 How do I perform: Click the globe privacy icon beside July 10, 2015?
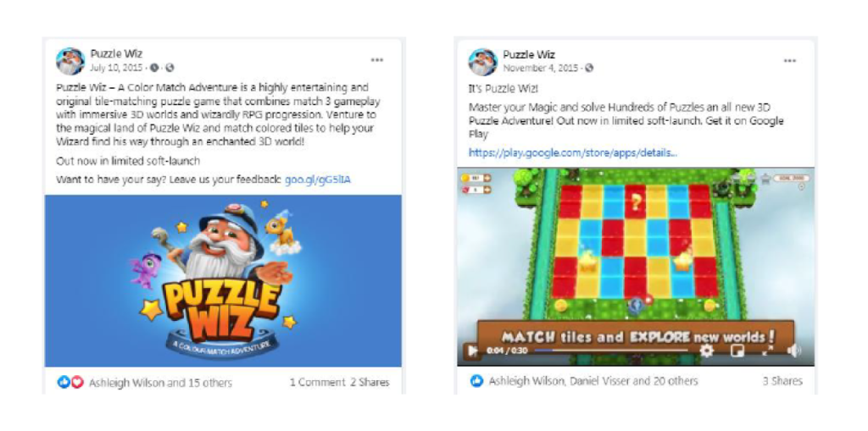(170, 68)
